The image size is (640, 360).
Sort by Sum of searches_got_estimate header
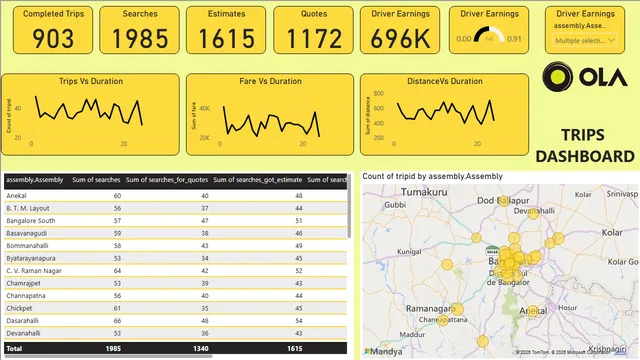click(258, 180)
